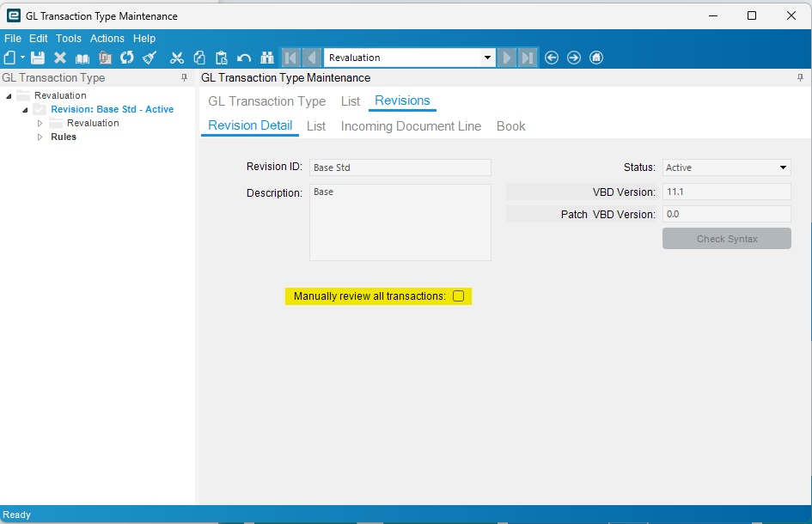Pin the GL Transaction Type tree panel
The image size is (812, 524).
click(185, 77)
